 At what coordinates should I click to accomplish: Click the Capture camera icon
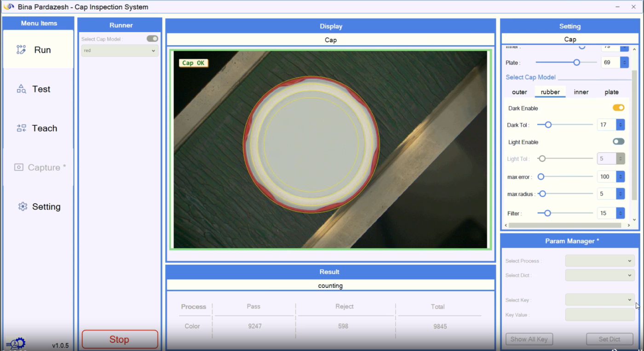point(19,167)
